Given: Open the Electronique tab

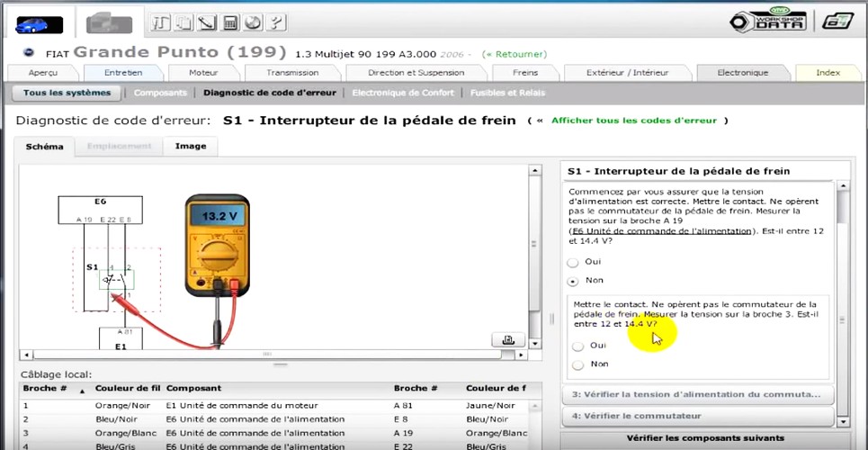Looking at the screenshot, I should tap(743, 73).
